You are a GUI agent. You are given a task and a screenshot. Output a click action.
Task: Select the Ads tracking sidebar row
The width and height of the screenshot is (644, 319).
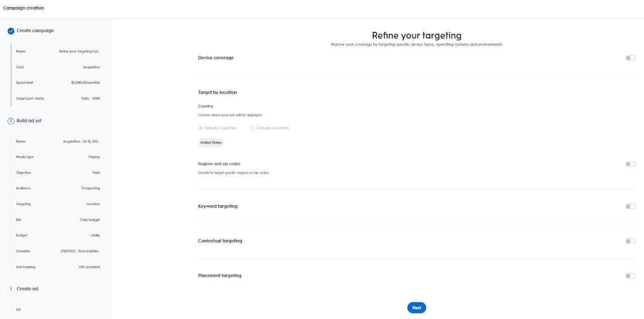58,267
